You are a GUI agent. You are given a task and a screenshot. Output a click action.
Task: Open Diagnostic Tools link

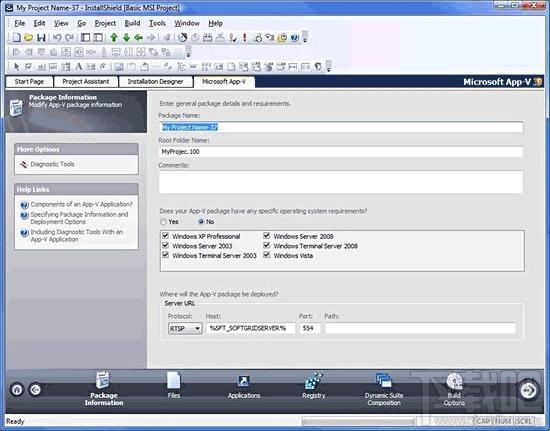tap(52, 164)
